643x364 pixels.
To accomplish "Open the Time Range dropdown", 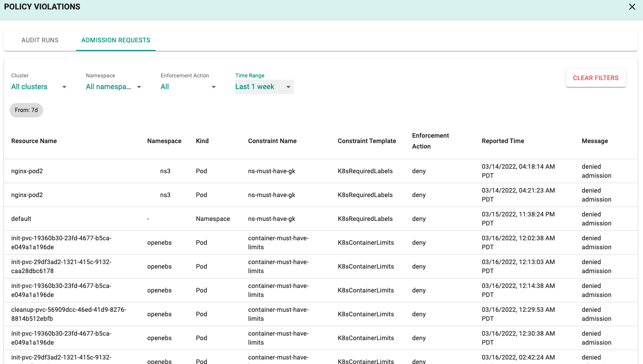I will [x=264, y=87].
